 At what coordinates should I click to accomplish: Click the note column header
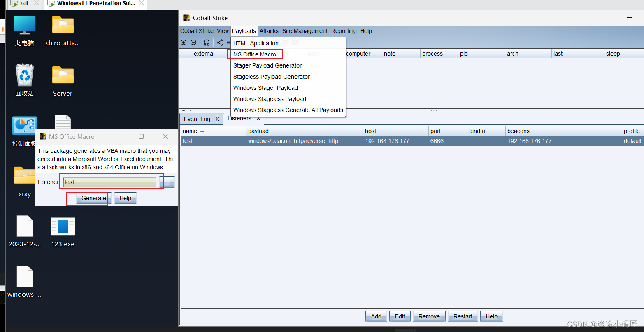click(x=401, y=54)
